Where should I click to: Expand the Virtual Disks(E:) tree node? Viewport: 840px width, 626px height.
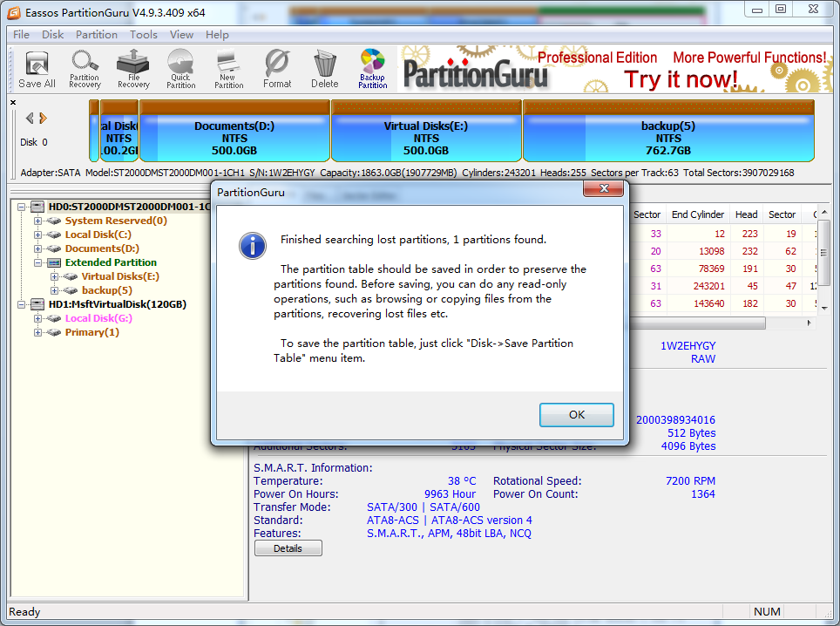point(54,276)
